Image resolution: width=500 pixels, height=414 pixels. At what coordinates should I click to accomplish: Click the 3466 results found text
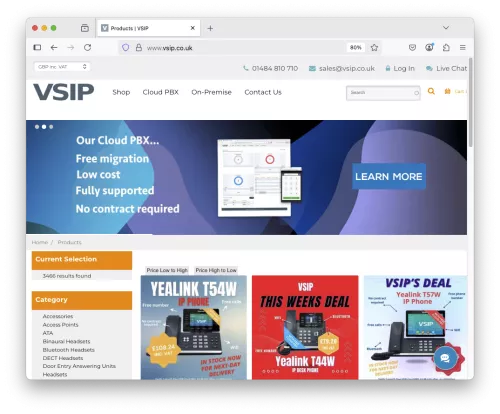click(67, 276)
